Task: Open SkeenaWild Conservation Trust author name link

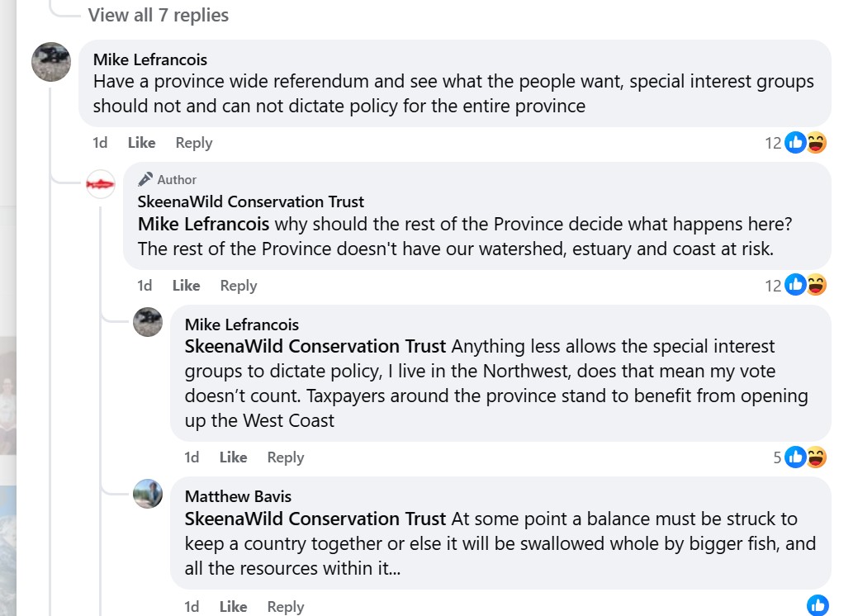Action: (250, 201)
